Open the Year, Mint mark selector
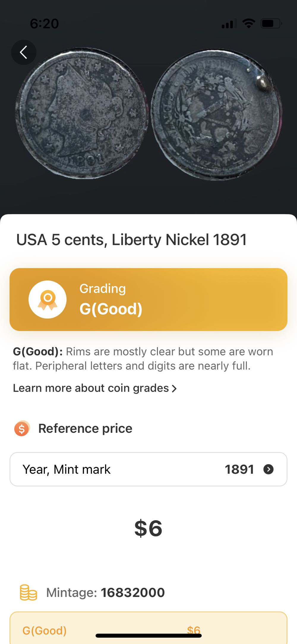 point(148,469)
